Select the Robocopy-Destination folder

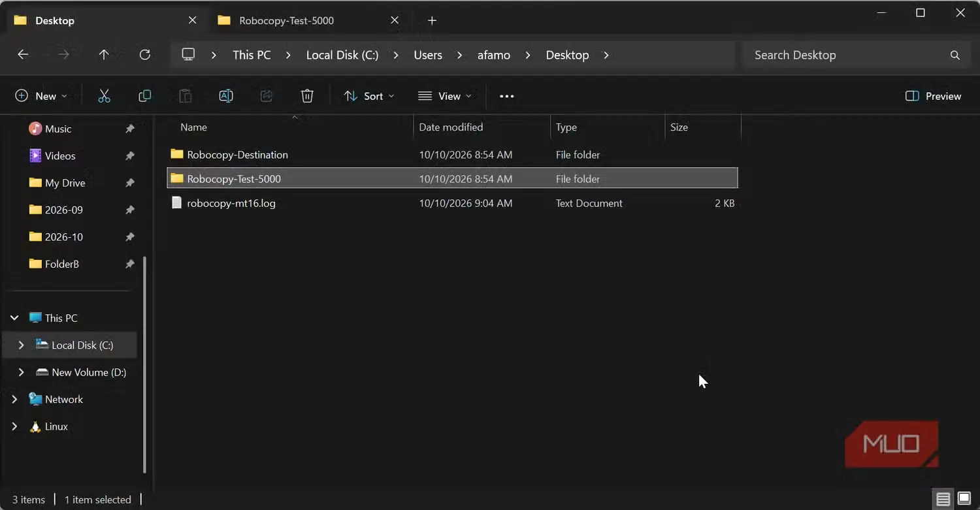pos(452,155)
